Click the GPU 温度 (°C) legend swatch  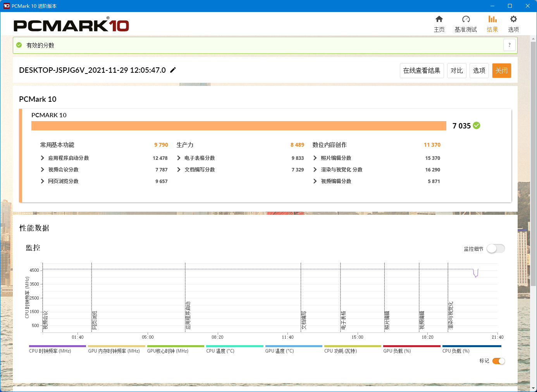tap(294, 346)
